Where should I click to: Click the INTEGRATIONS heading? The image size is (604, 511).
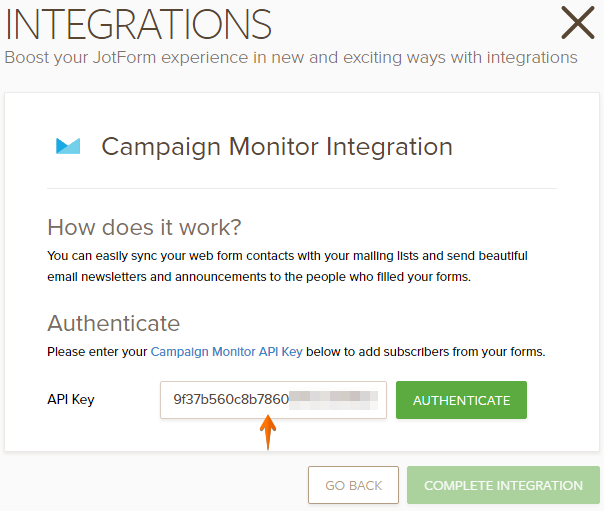[138, 24]
